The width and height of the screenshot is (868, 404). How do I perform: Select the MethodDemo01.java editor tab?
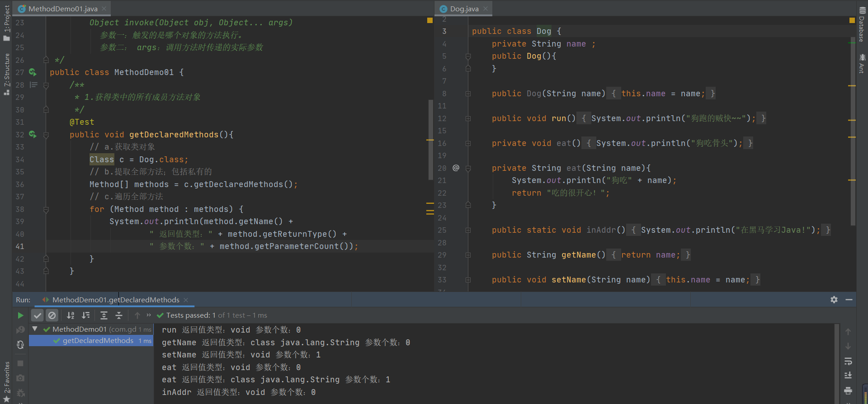pyautogui.click(x=63, y=9)
